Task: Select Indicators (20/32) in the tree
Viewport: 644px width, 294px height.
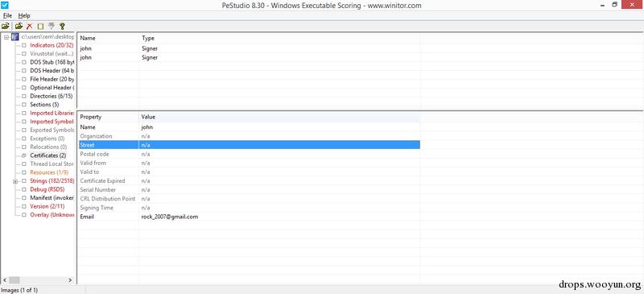Action: [x=52, y=45]
